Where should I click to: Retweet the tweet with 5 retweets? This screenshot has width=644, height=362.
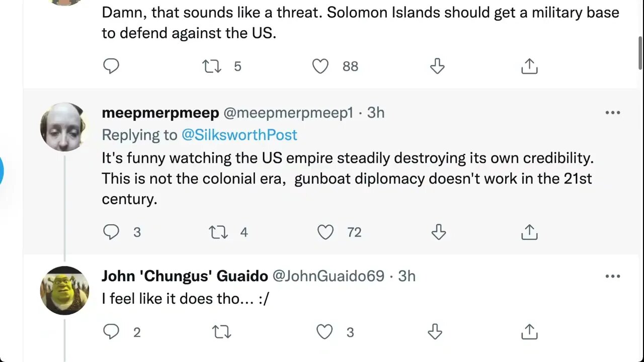212,66
